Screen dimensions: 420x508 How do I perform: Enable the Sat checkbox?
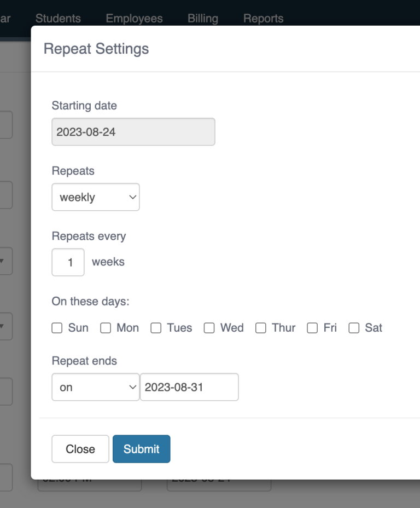coord(353,328)
